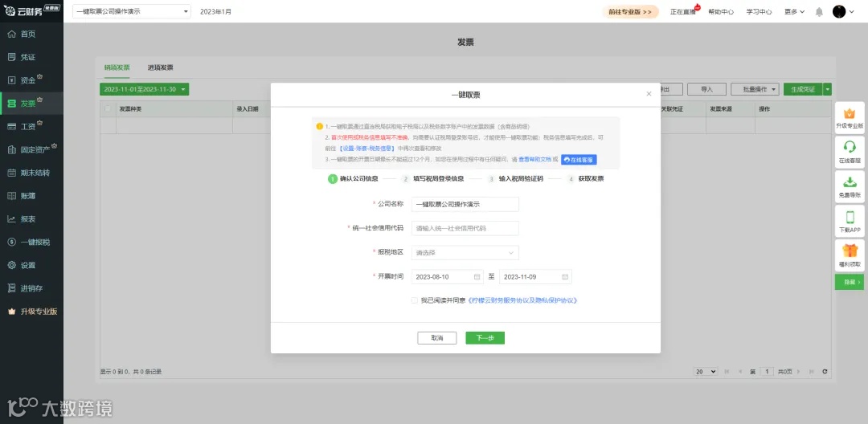Click the 升级专业版 floating crown card
Image resolution: width=868 pixels, height=424 pixels.
(850, 118)
